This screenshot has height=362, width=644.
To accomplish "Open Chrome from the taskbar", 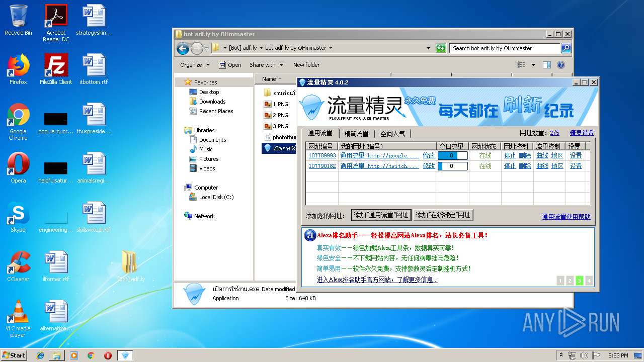I will tap(91, 355).
